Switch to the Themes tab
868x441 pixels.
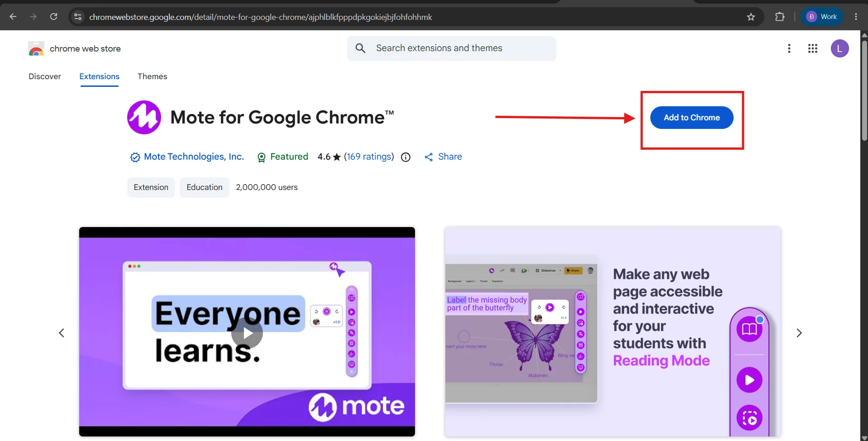(x=153, y=76)
